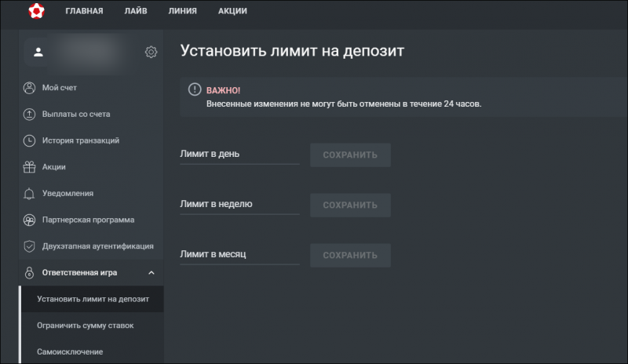Image resolution: width=628 pixels, height=364 pixels.
Task: Click the Партнерская программа people icon
Action: [x=29, y=220]
